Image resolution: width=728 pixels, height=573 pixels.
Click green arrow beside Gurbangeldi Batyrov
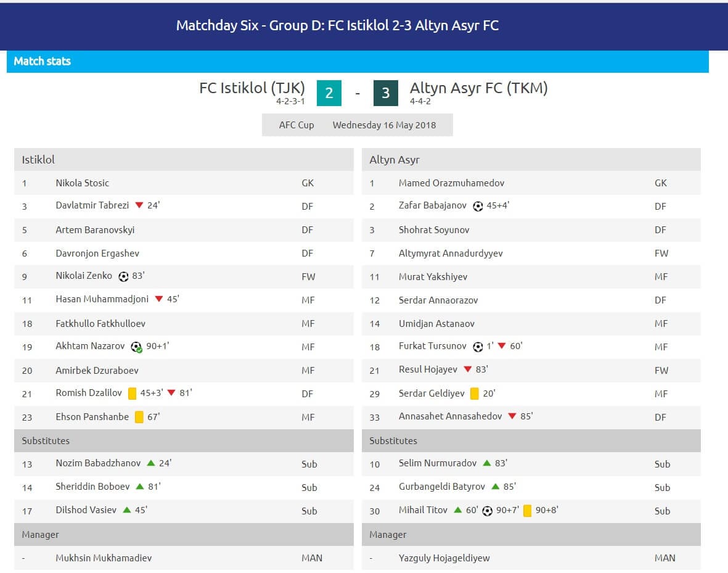coord(495,487)
